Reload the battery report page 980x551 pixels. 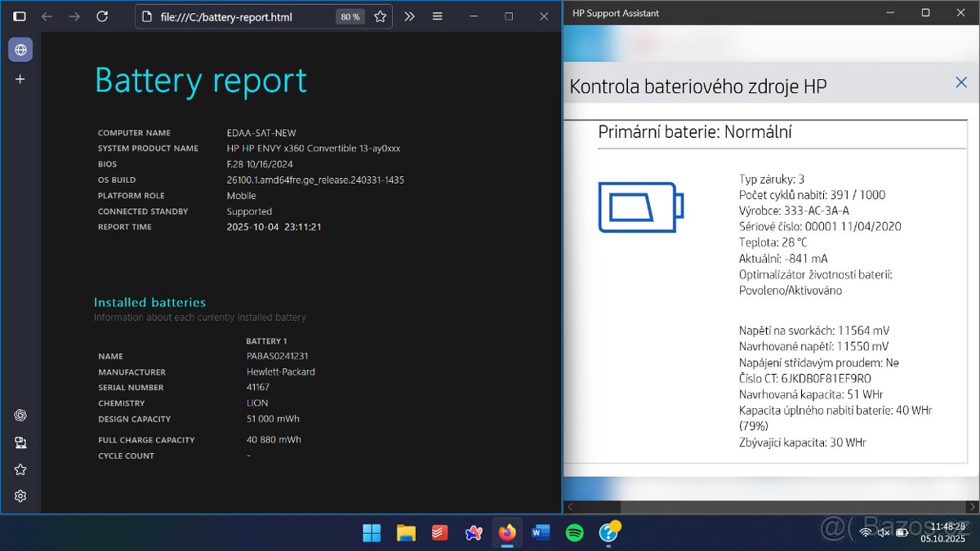(x=102, y=16)
